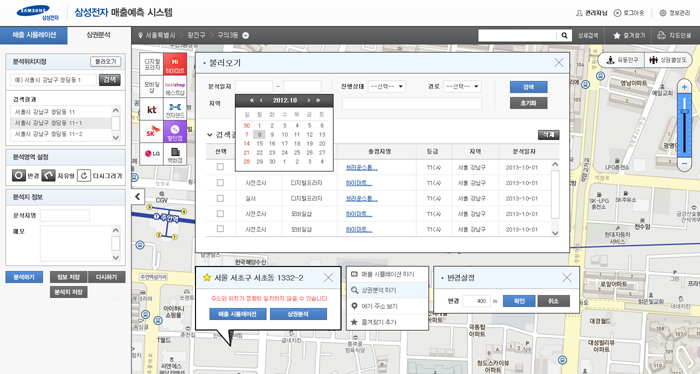Click 확인 in the 반경설정 popup

pyautogui.click(x=519, y=301)
